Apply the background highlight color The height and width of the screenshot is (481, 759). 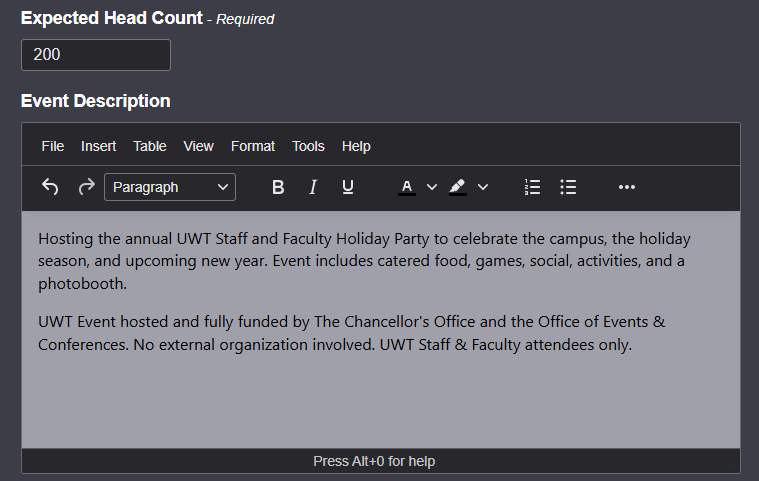[x=457, y=187]
